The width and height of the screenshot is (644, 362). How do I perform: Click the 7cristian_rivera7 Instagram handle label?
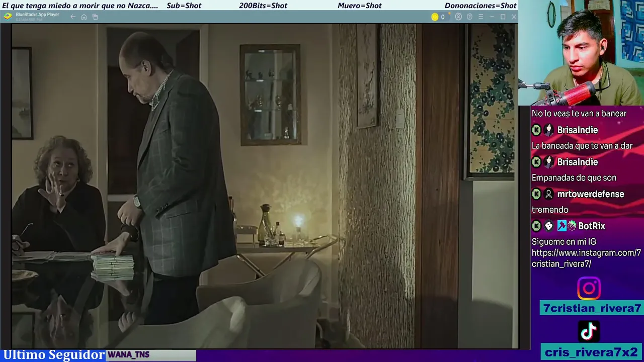click(x=592, y=308)
